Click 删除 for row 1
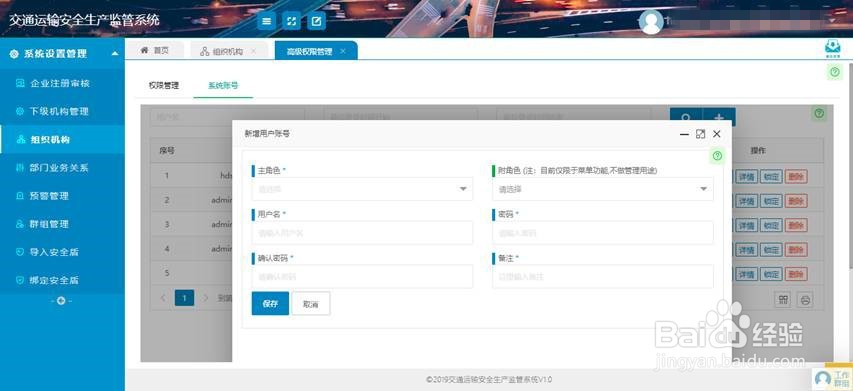This screenshot has width=853, height=391. pos(795,177)
